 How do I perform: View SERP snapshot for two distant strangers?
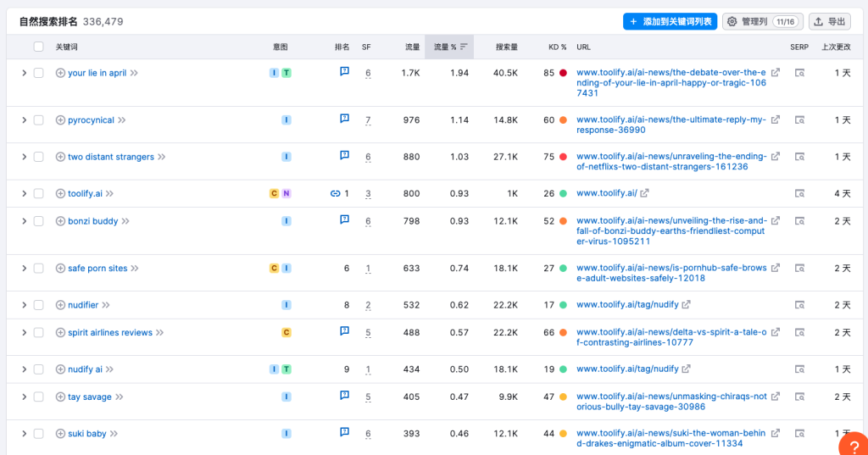pyautogui.click(x=799, y=158)
